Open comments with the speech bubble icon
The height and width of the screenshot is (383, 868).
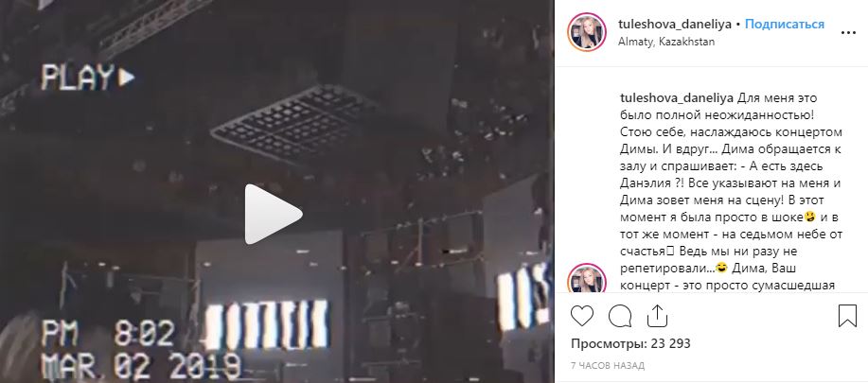(x=620, y=316)
